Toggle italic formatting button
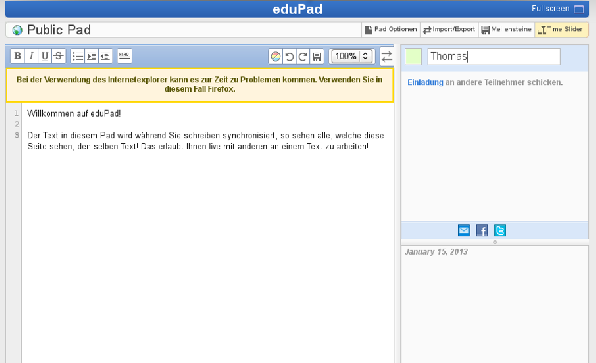596x363 pixels. coord(31,56)
